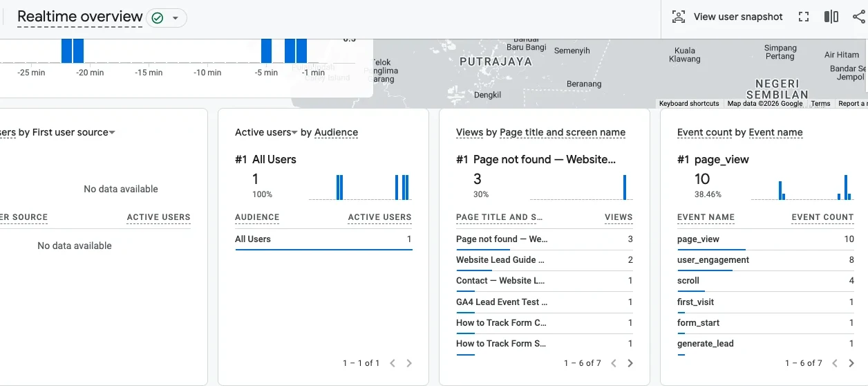Screen dimensions: 868x386
Task: Click the #1 page_view heading
Action: pyautogui.click(x=713, y=159)
